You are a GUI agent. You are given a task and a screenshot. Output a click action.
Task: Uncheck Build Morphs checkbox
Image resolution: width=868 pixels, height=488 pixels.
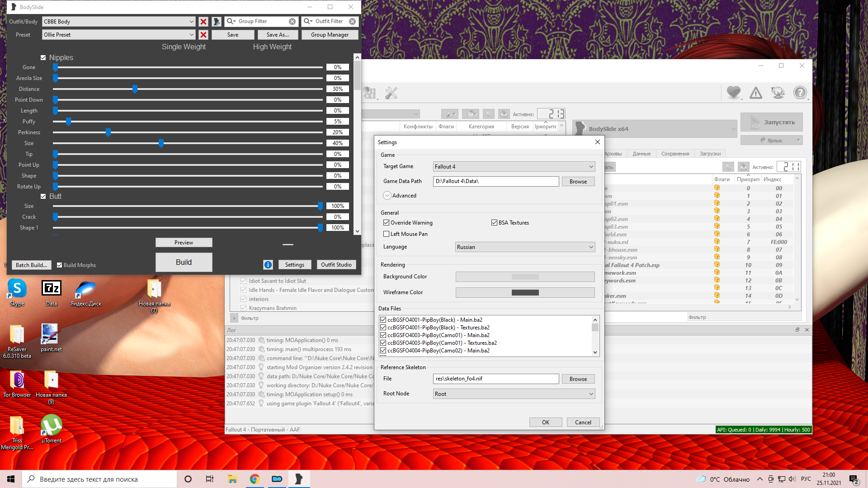(x=59, y=265)
